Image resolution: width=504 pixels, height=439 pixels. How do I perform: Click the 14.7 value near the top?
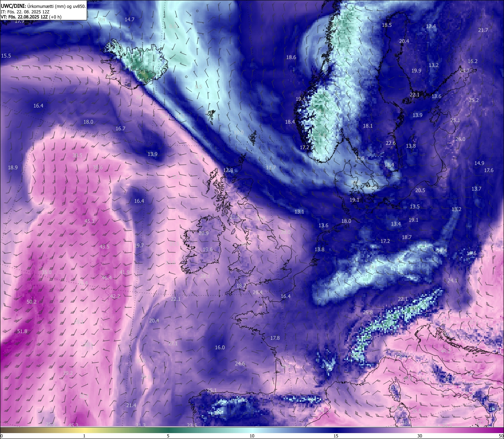(130, 20)
